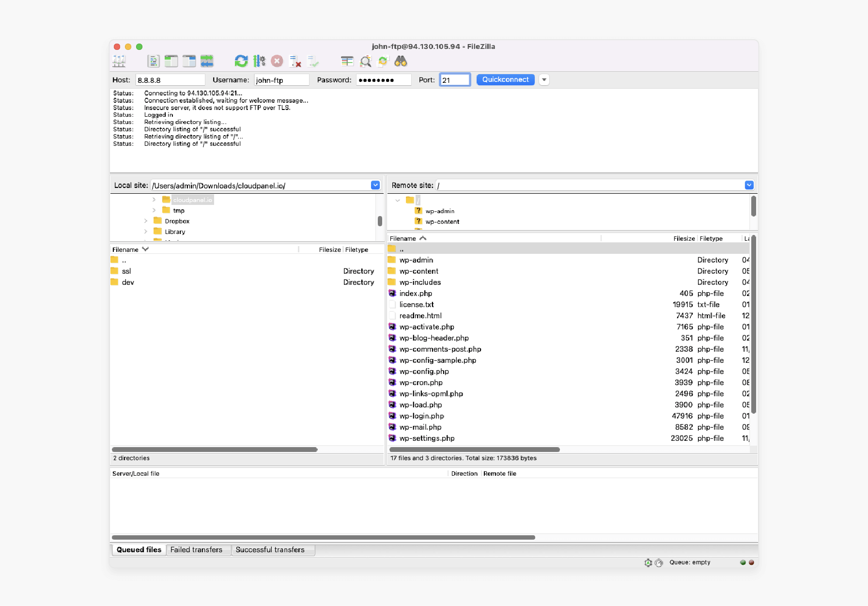The image size is (868, 606).
Task: Click speed limit icon in status bar
Action: click(x=659, y=562)
